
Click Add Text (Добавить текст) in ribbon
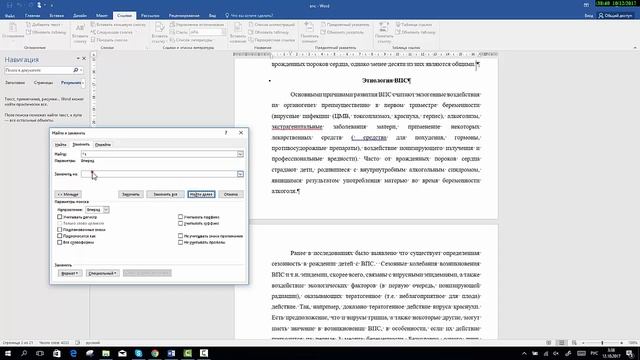click(43, 25)
